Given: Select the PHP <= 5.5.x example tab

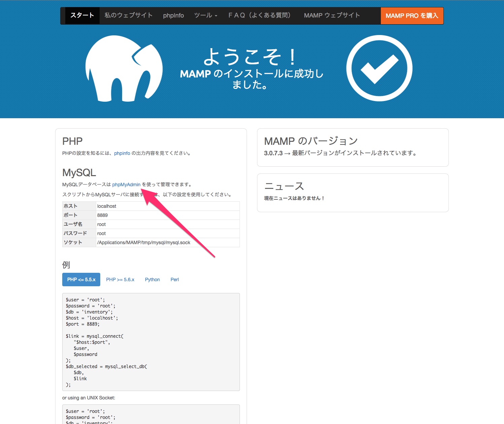Looking at the screenshot, I should [81, 280].
